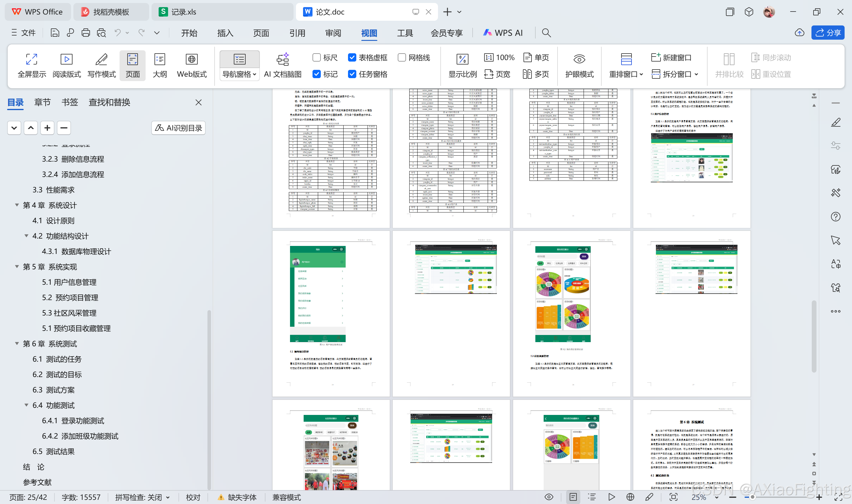
Task: Fit document to page width
Action: 497,74
